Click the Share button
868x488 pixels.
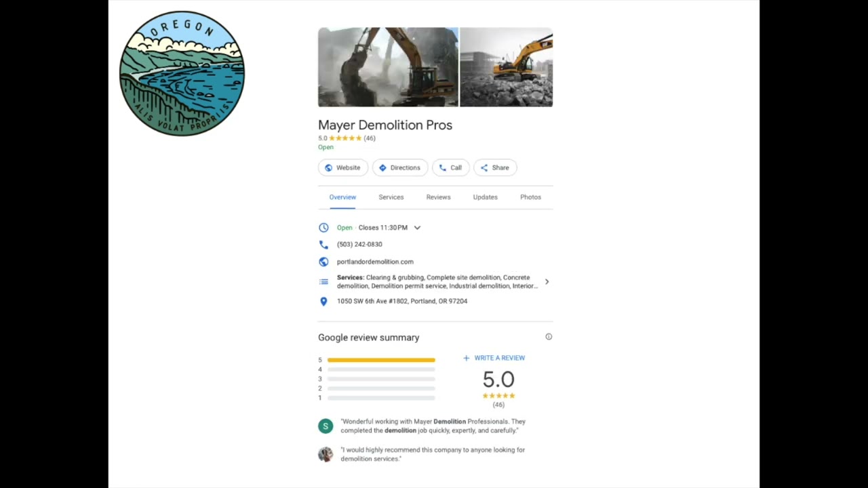pos(495,167)
